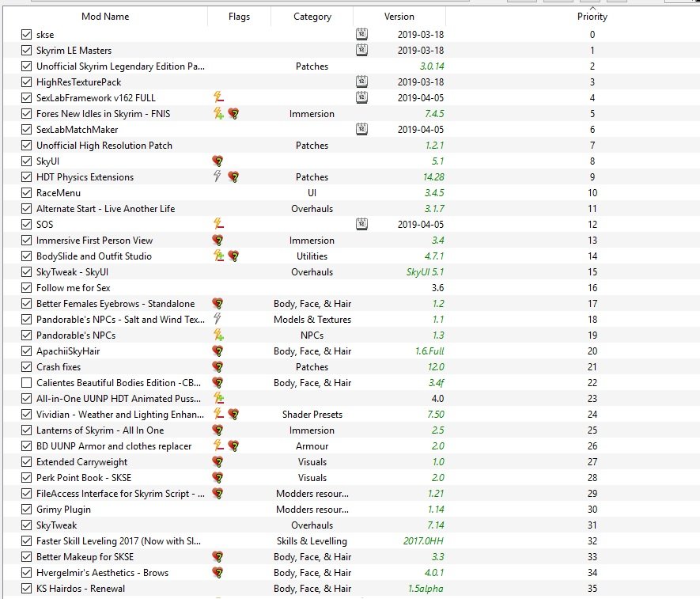Viewport: 700px width, 599px height.
Task: Click the grey lightning flag for HDT Physics Extensions
Action: 217,176
